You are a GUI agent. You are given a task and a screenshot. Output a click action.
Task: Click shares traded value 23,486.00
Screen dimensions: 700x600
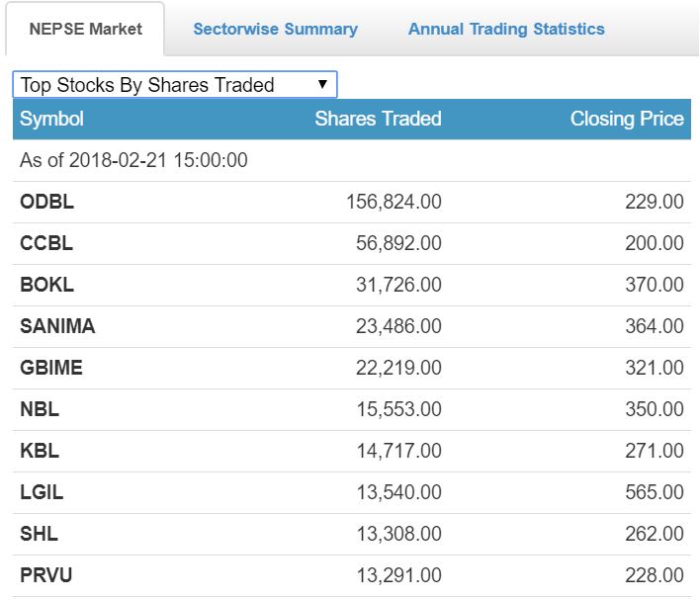coord(398,326)
